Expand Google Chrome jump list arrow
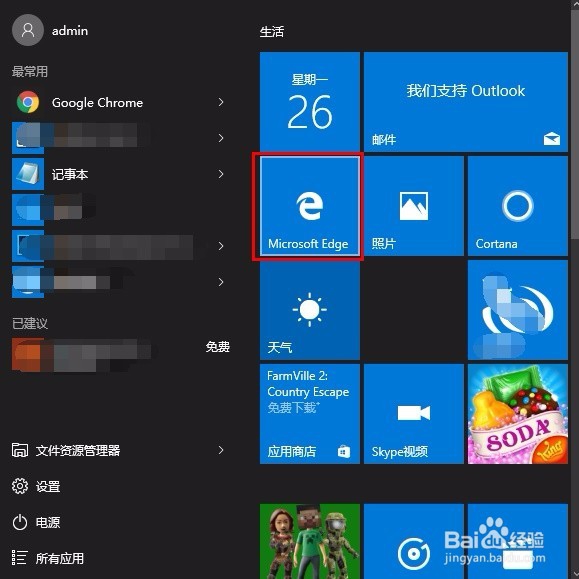 tap(221, 102)
